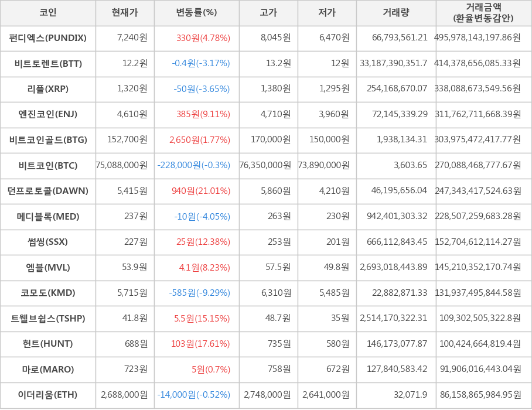The image size is (532, 410).
Task: Open the 비트토렌트(BTT) row label
Action: [x=48, y=64]
